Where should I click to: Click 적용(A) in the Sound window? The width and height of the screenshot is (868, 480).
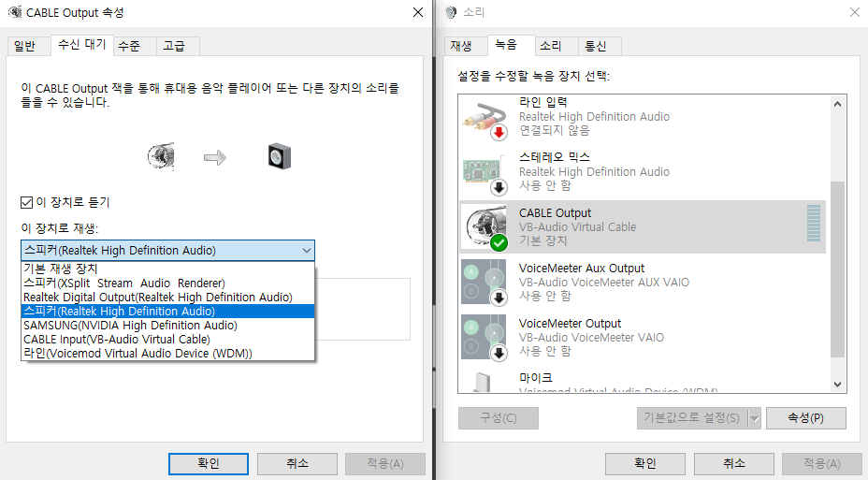click(822, 463)
